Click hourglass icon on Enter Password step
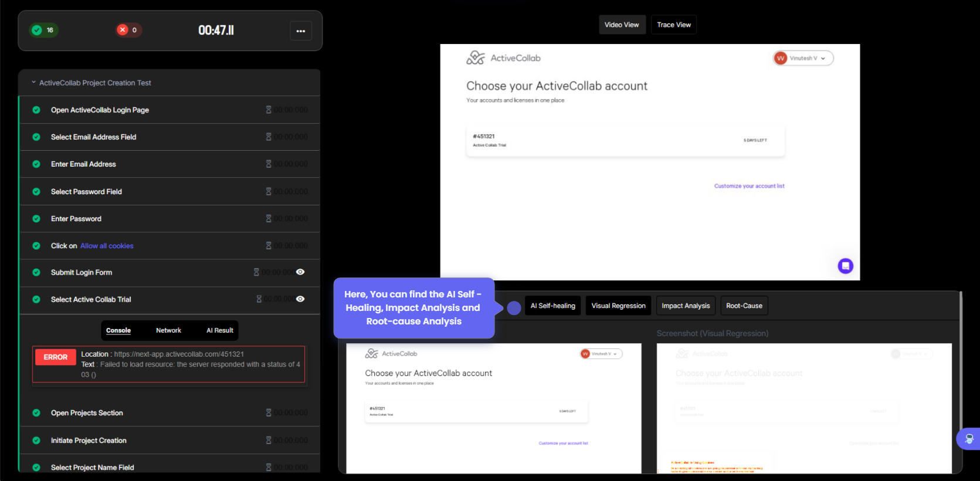 (269, 219)
